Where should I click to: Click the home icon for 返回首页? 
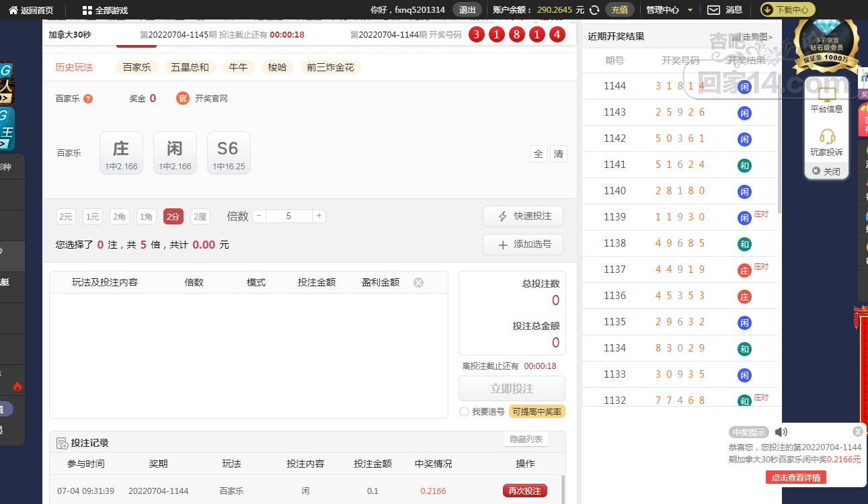pos(13,10)
